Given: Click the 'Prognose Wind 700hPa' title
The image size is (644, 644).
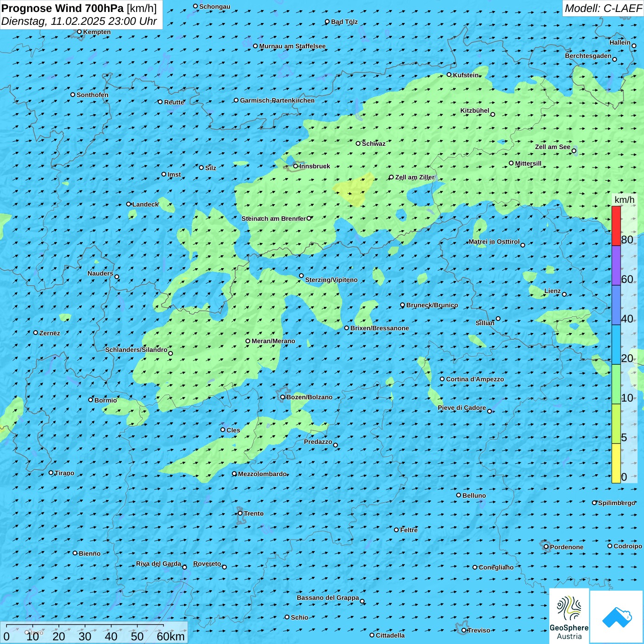Looking at the screenshot, I should [x=63, y=8].
